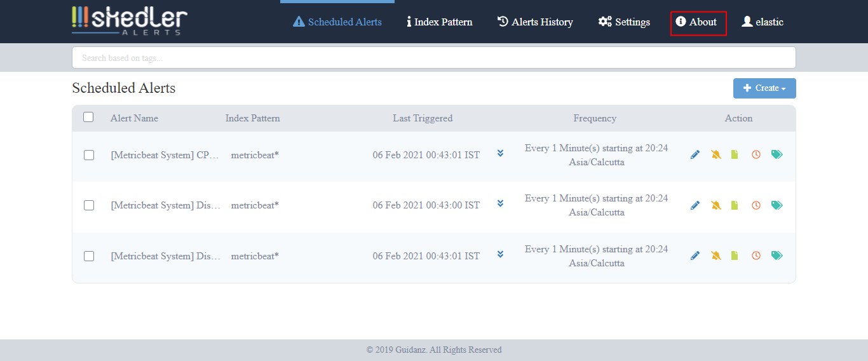
Task: Expand details chevron for the CP… alert
Action: [x=501, y=153]
